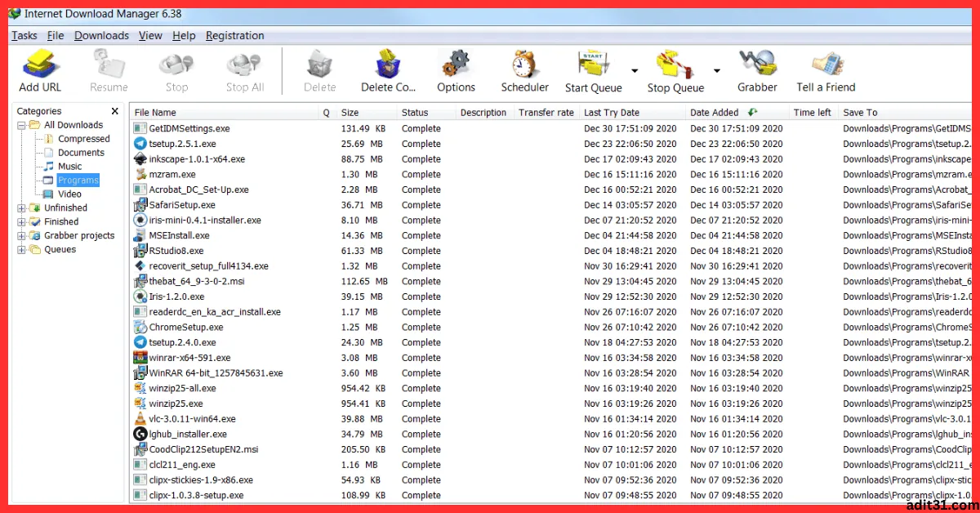This screenshot has height=513, width=980.
Task: Select Acrobat_DC_Set-Up.exe file row
Action: click(x=552, y=190)
